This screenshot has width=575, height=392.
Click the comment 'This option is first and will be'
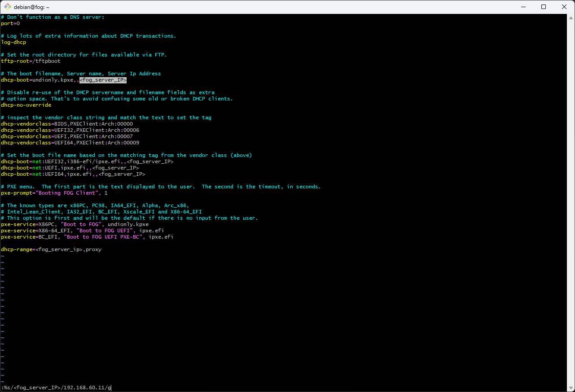point(129,218)
